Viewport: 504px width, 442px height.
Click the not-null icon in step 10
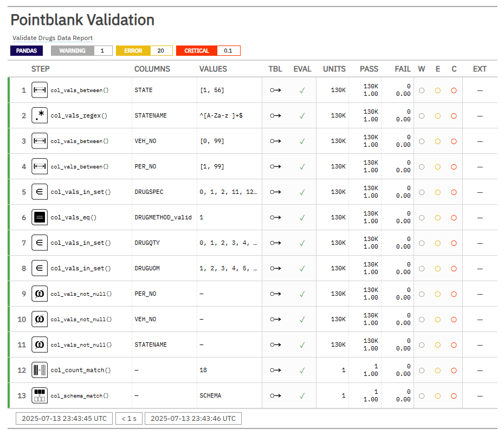pyautogui.click(x=40, y=319)
